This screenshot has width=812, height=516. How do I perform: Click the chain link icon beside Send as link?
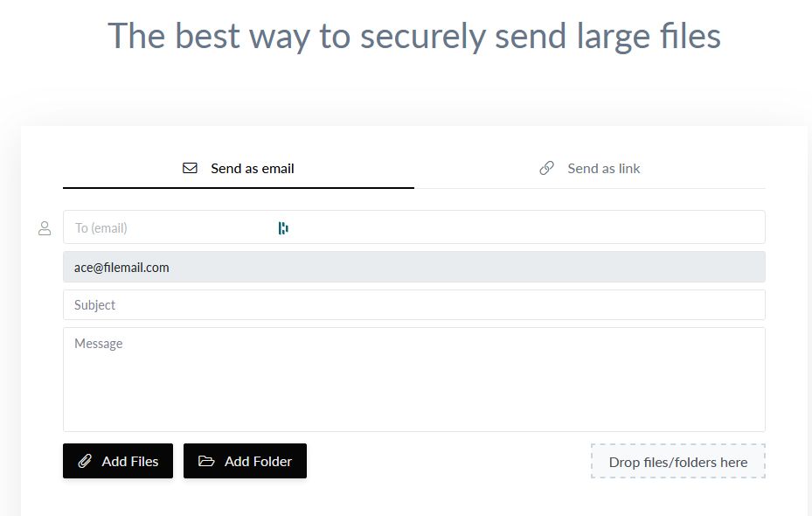tap(548, 168)
